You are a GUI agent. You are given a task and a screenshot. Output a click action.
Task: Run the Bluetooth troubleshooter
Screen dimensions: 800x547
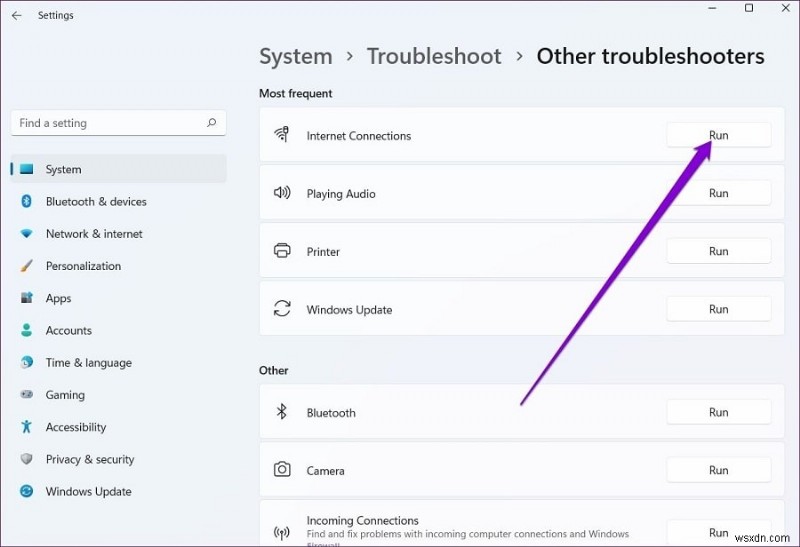[x=718, y=412]
